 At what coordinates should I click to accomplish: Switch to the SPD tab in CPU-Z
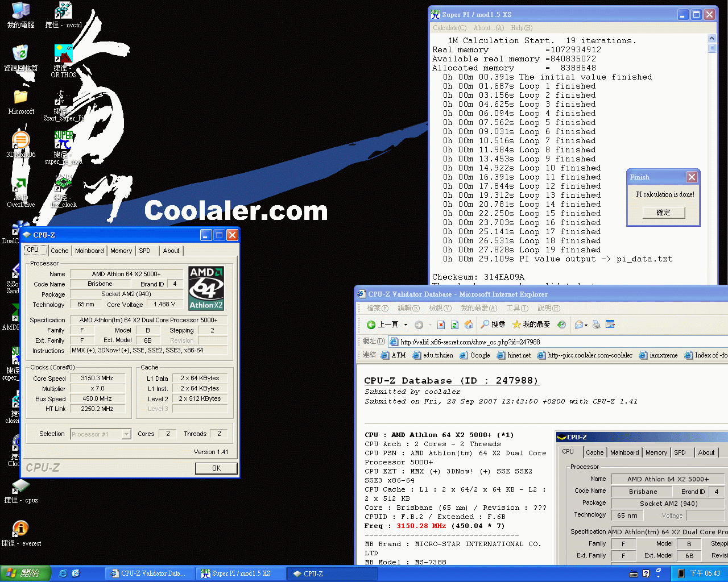click(x=145, y=251)
